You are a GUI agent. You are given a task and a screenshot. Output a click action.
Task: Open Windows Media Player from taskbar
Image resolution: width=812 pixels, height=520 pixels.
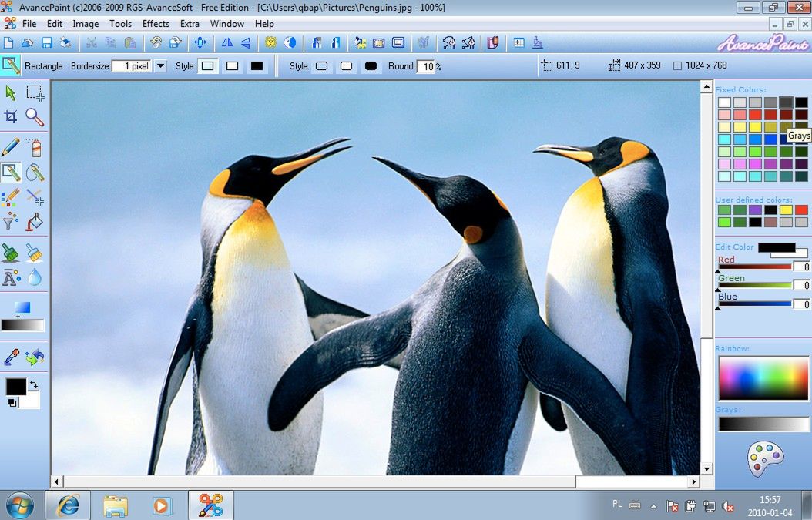(161, 505)
